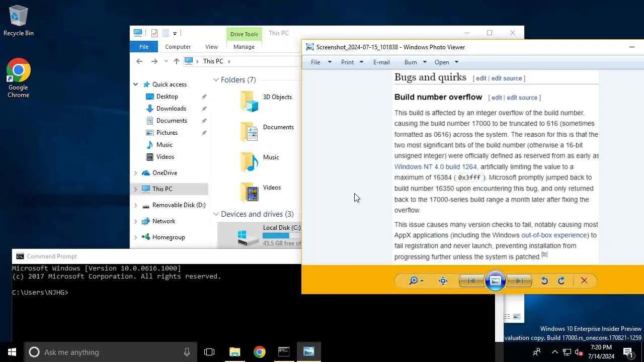The image size is (644, 362).
Task: Switch Explorer to details view icon
Action: point(507,317)
